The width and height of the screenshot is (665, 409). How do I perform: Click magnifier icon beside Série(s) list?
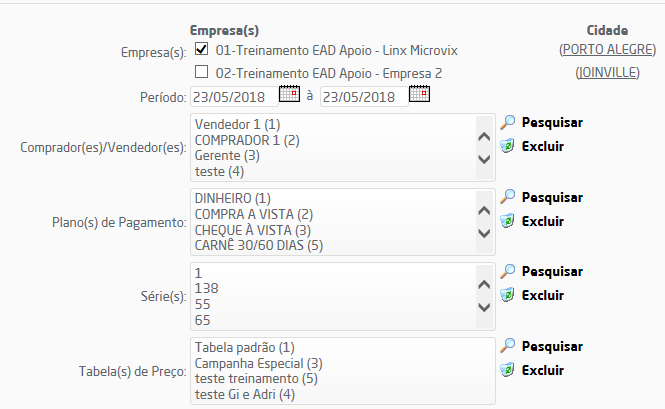click(x=508, y=271)
